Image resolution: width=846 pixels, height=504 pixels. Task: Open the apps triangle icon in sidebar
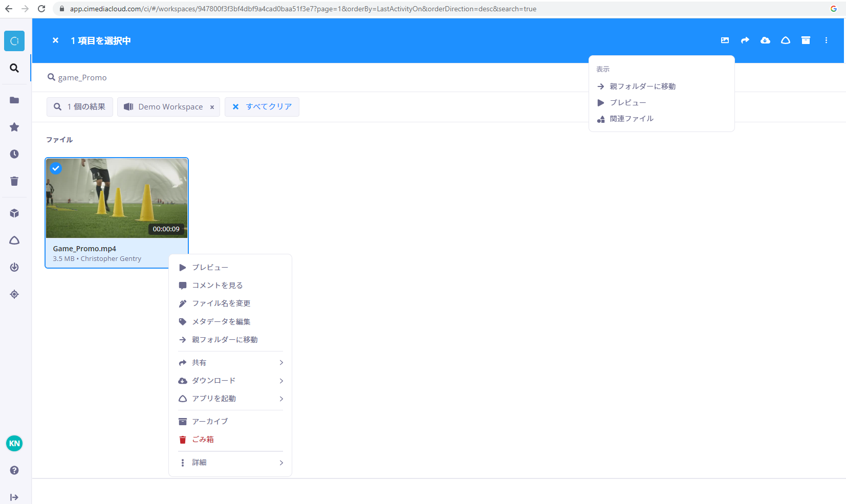point(14,240)
